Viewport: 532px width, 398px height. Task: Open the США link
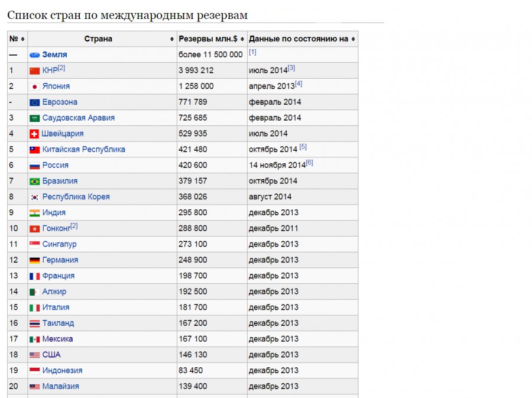coord(51,355)
